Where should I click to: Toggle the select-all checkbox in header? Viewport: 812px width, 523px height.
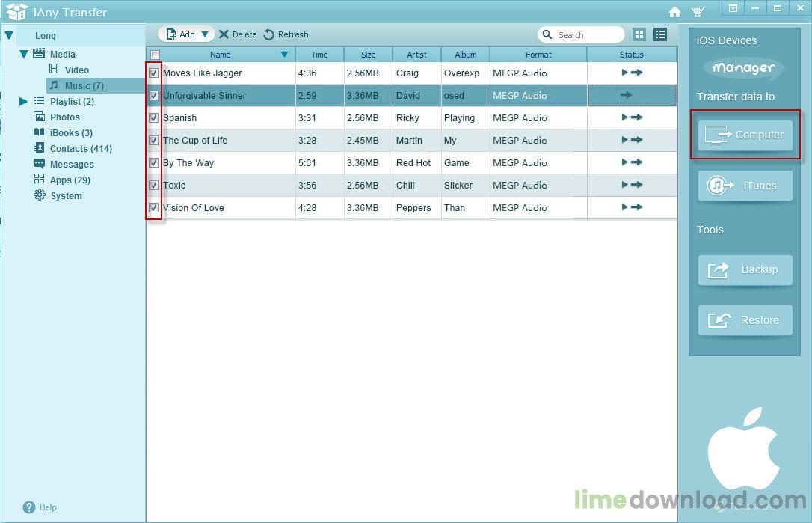(155, 55)
